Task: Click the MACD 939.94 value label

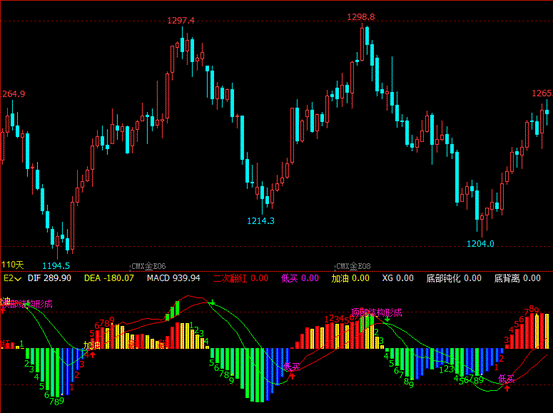Action: (174, 278)
